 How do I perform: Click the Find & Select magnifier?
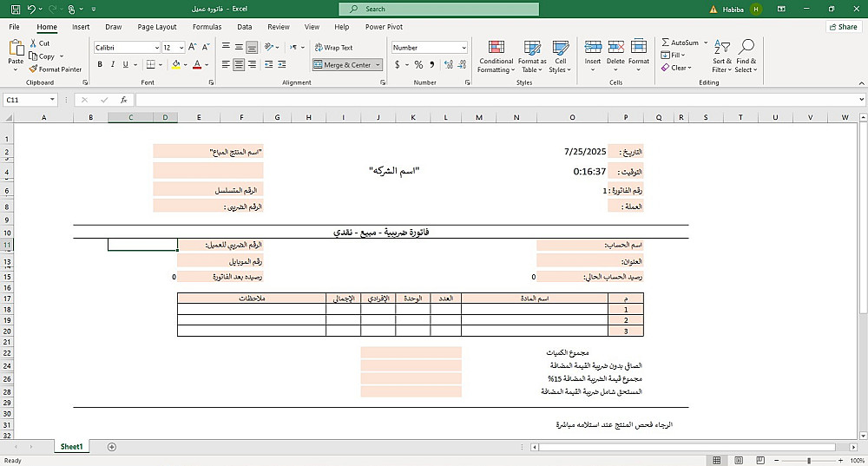click(746, 47)
